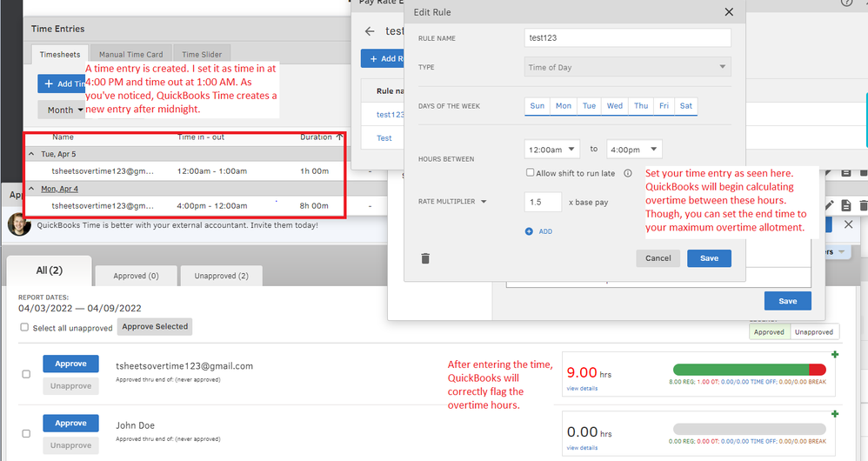Tick the checkbox for John Doe
Viewport: 868px width, 461px height.
point(26,433)
